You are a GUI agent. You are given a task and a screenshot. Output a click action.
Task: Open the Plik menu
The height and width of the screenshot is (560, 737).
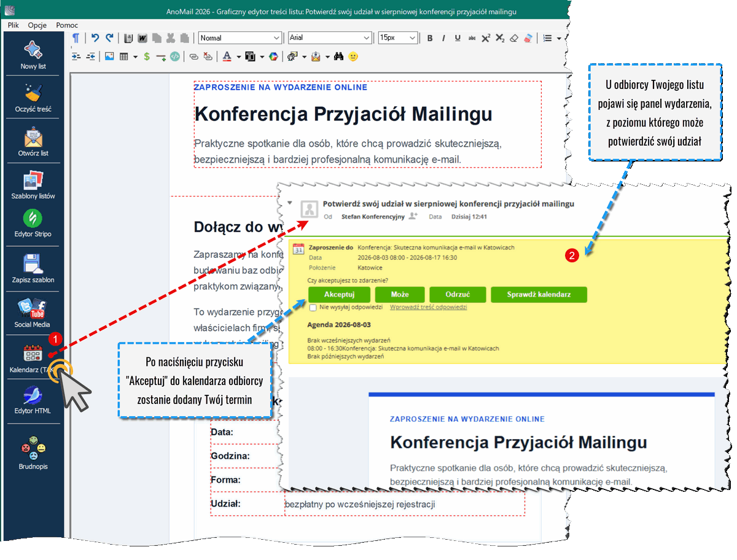coord(14,25)
